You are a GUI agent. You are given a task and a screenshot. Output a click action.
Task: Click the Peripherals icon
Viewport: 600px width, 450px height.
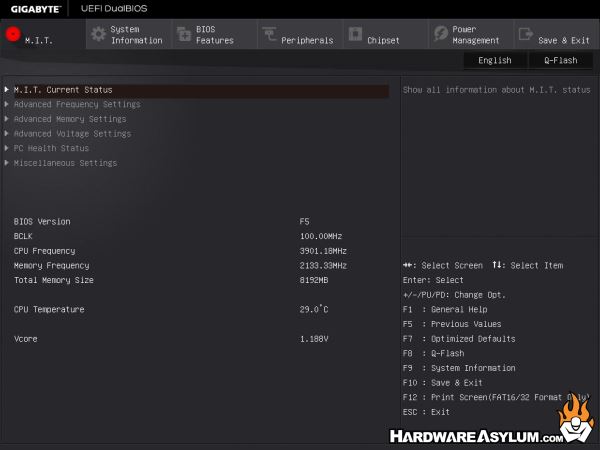[269, 34]
